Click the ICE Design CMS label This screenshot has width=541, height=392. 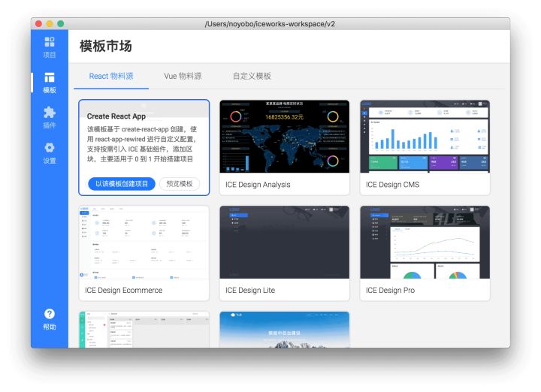tap(393, 185)
